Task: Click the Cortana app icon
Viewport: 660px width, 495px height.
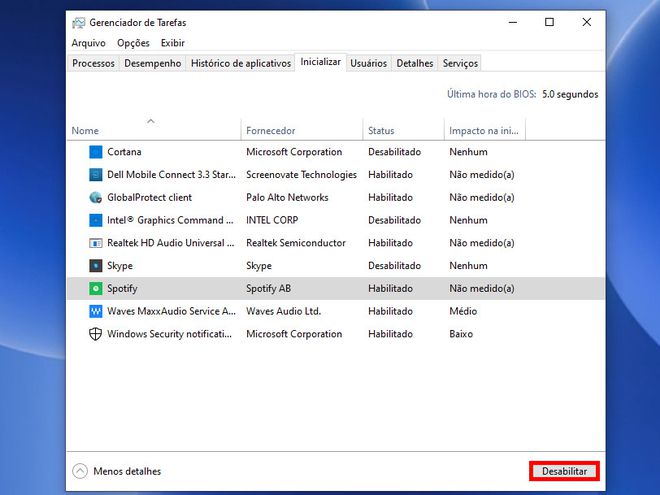Action: [96, 152]
